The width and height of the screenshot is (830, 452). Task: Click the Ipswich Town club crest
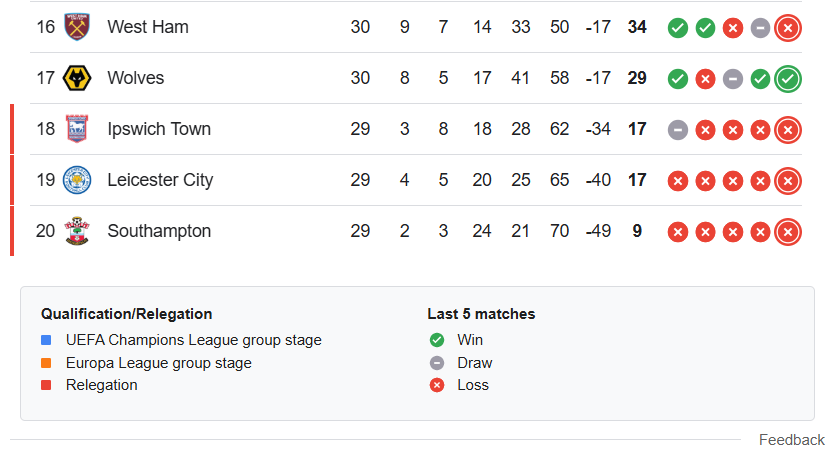click(x=77, y=129)
